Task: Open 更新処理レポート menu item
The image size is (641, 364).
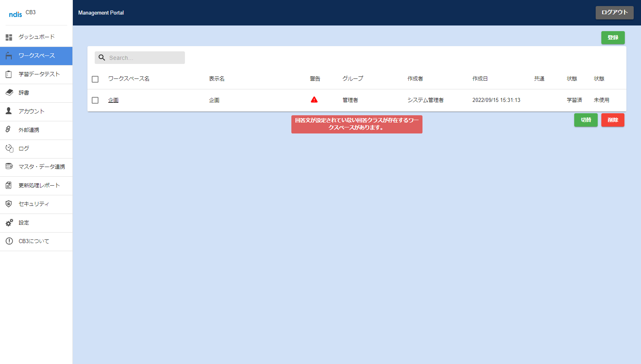Action: [39, 185]
